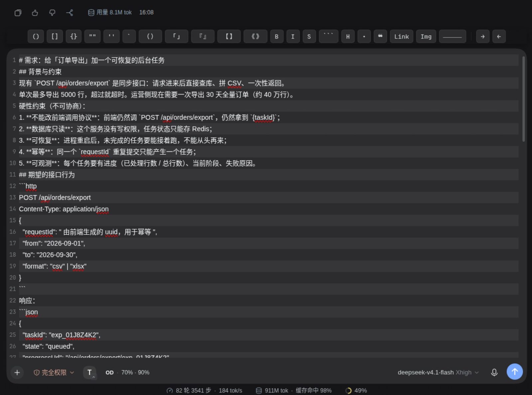Give a thumbs up rating

tap(35, 13)
